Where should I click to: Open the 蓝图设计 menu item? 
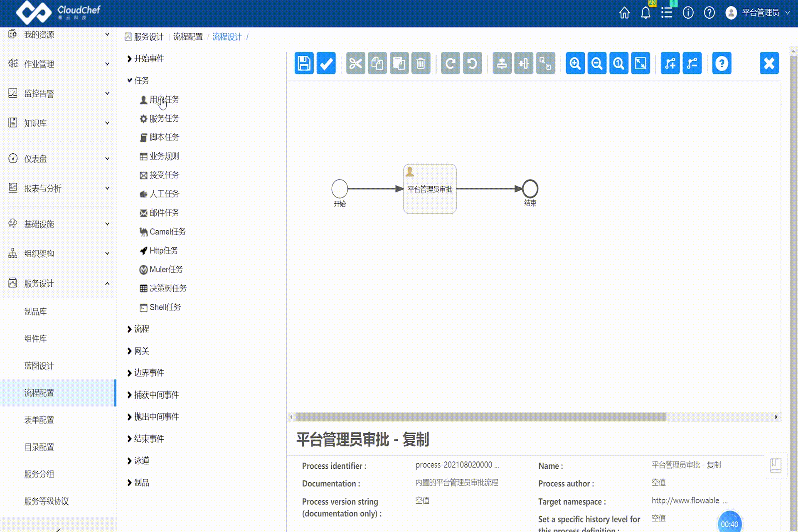39,366
